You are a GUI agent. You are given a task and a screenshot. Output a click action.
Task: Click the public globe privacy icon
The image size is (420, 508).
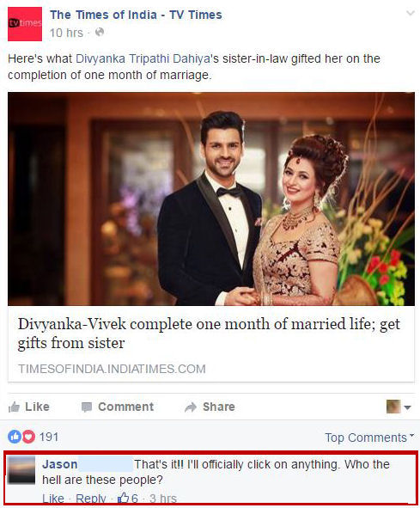pyautogui.click(x=100, y=33)
